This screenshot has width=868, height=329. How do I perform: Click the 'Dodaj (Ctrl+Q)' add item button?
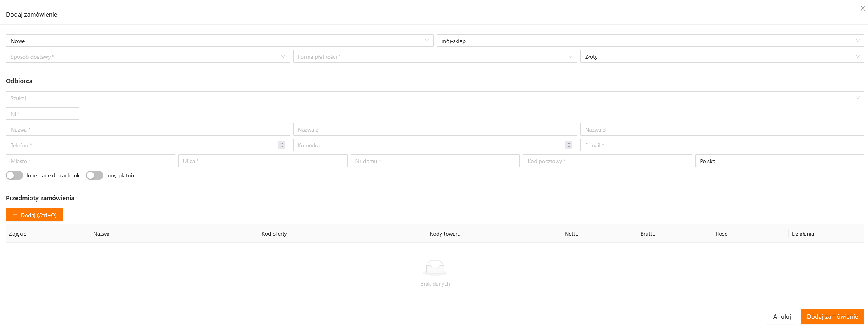(x=35, y=215)
